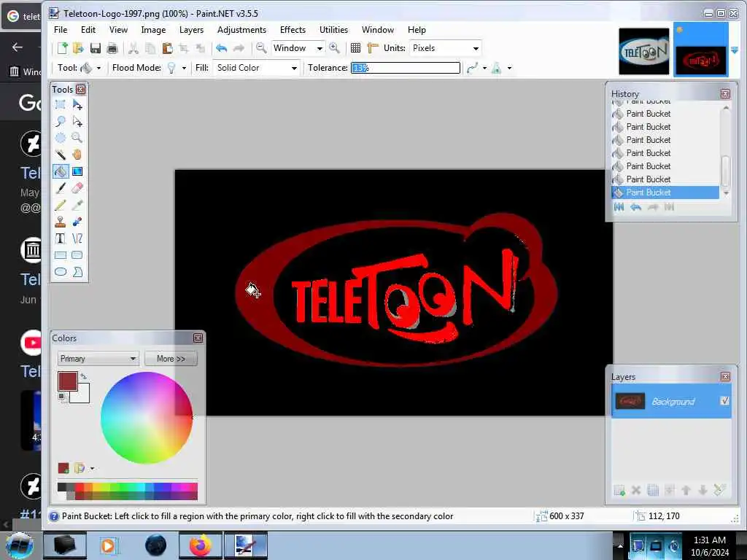Screen dimensions: 747x560
Task: Swap primary and secondary colors arrow
Action: tap(84, 376)
